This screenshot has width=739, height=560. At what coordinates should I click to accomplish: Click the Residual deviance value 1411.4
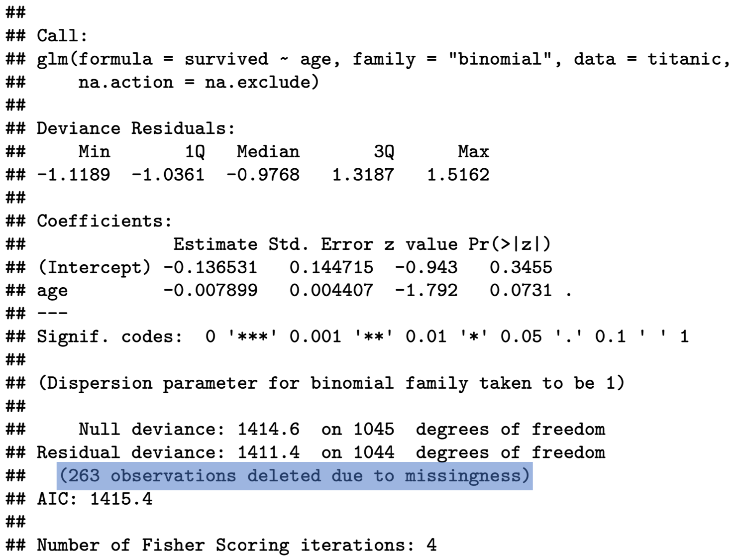[x=268, y=452]
